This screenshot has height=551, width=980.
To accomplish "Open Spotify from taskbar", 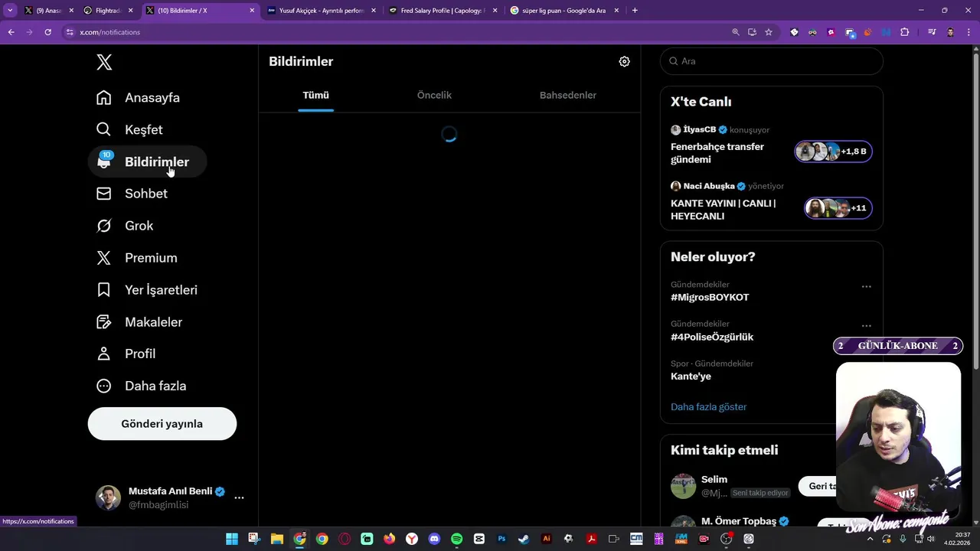I will click(457, 539).
